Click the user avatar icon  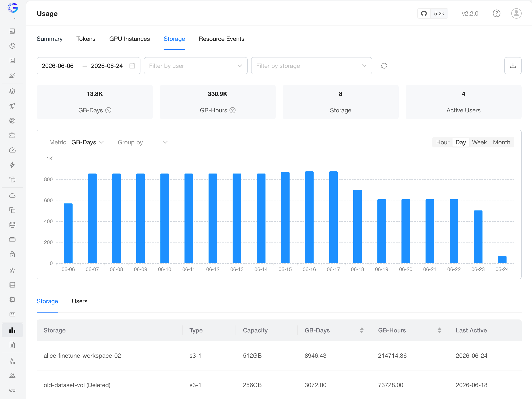click(516, 13)
